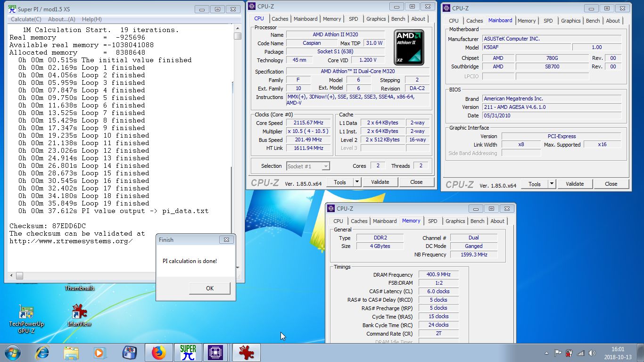Image resolution: width=644 pixels, height=362 pixels.
Task: Click title icon of CPU-Z Memory window
Action: [x=330, y=208]
